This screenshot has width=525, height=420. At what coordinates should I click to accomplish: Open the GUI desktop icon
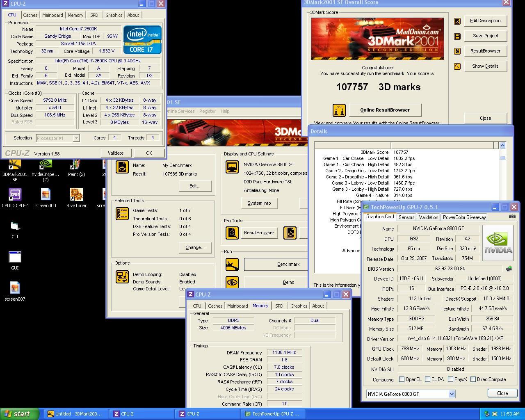15,260
